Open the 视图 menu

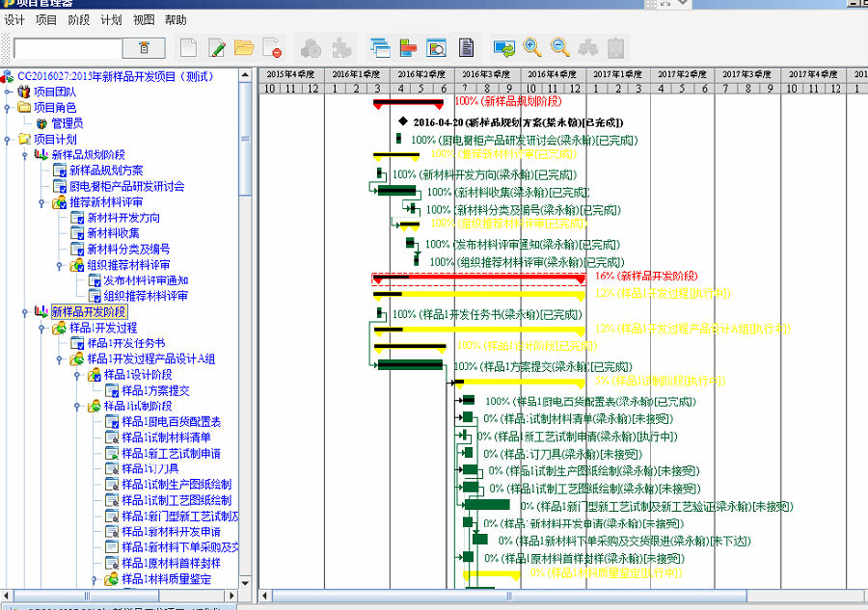pos(144,19)
